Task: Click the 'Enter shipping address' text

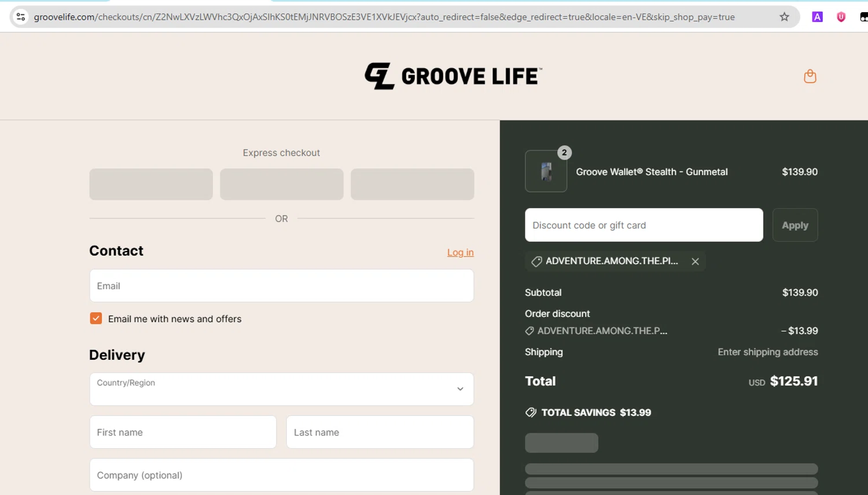Action: [768, 352]
